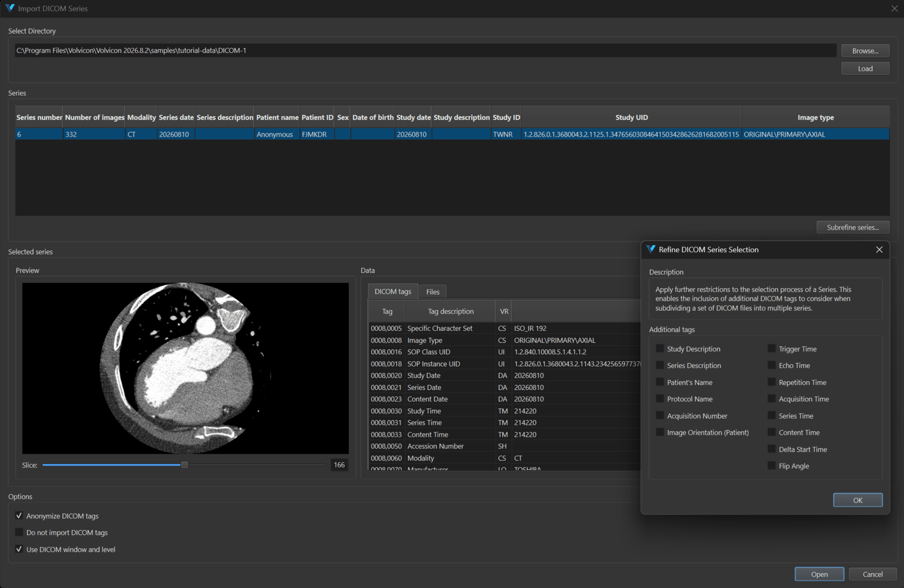Select series row with Patient ID FJMKDR
Image resolution: width=904 pixels, height=588 pixels.
452,134
